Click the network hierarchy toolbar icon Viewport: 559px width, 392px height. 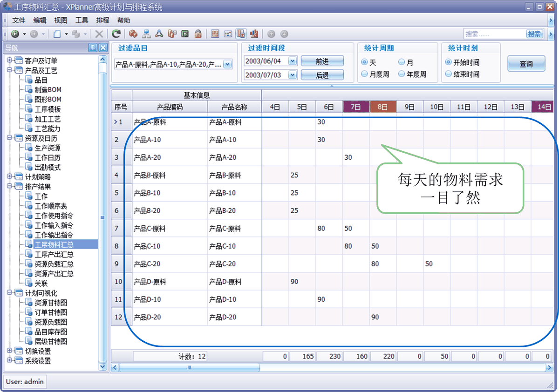coord(146,34)
